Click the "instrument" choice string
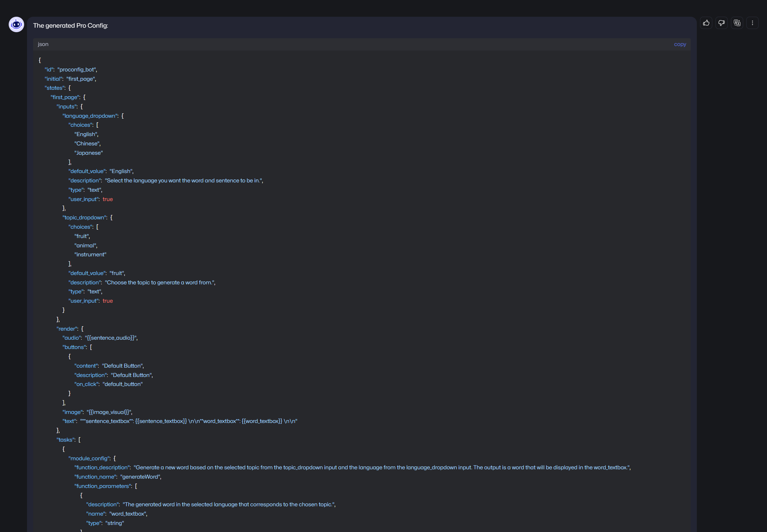Screen dimensions: 767x532 pos(90,255)
